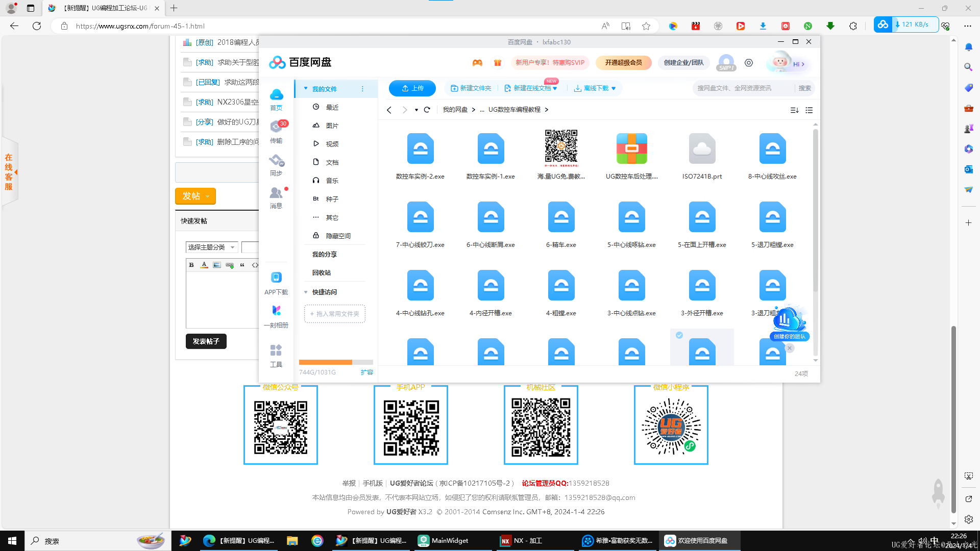Focus the 搜网盘文件 search field
This screenshot has width=980, height=551.
(744, 88)
